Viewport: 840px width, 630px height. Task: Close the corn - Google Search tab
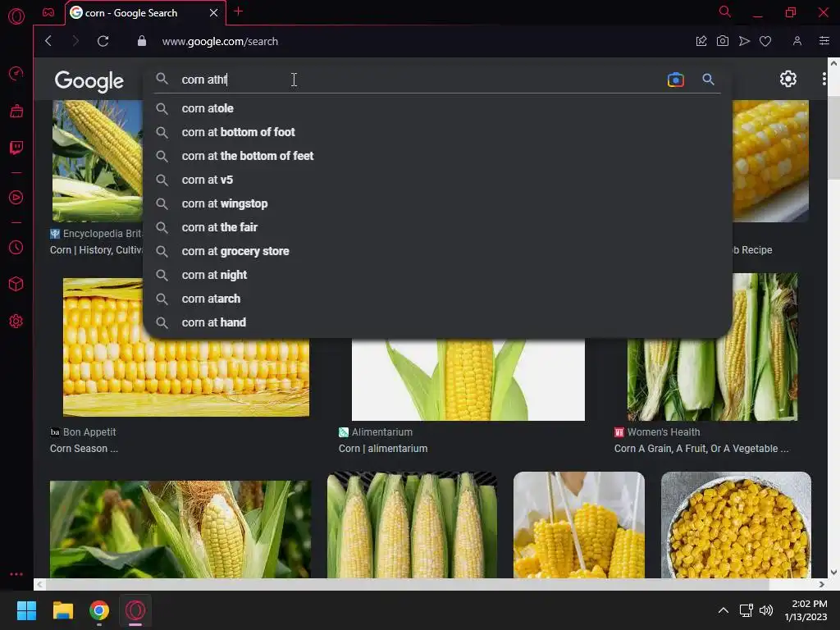pyautogui.click(x=214, y=13)
